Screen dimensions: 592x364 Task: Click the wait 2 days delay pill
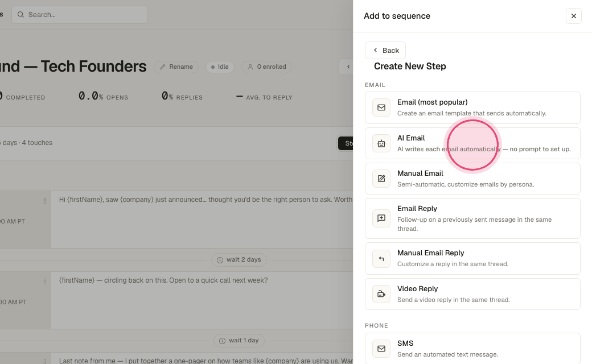(239, 259)
